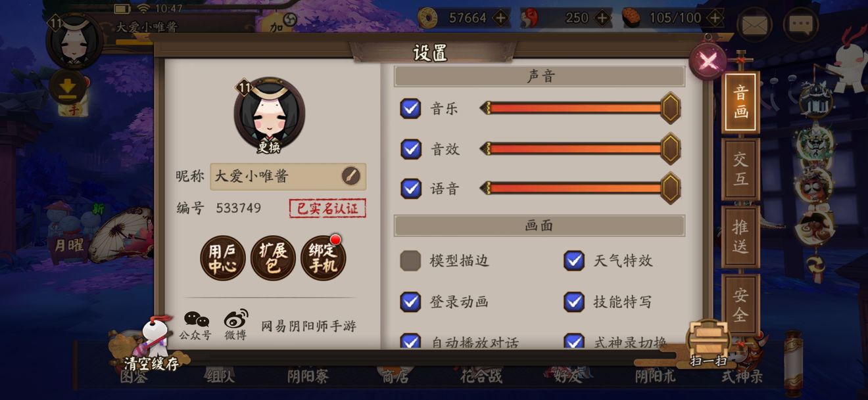868x400 pixels.
Task: Click the pencil icon to edit nickname
Action: (x=351, y=176)
